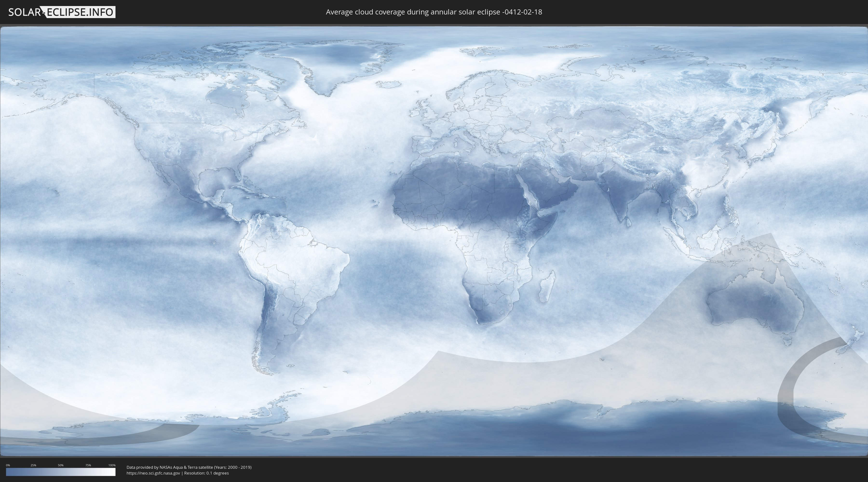This screenshot has height=482, width=868.
Task: Click the '75%' legend label
Action: tap(88, 465)
